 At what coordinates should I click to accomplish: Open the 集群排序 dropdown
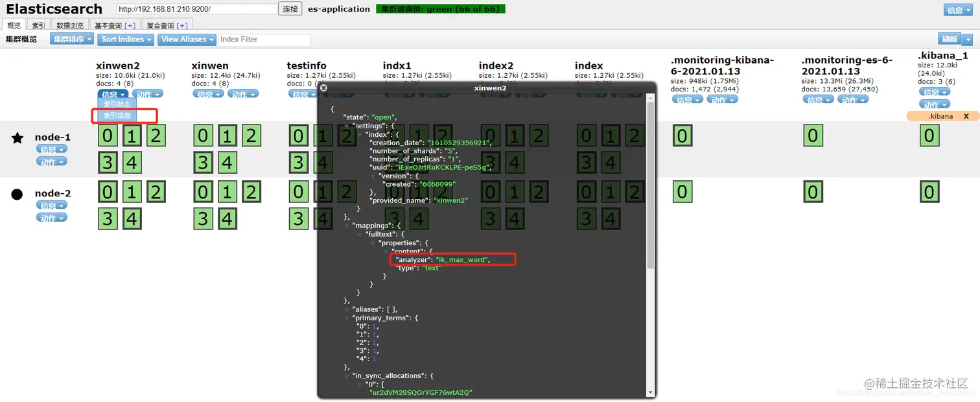[72, 40]
